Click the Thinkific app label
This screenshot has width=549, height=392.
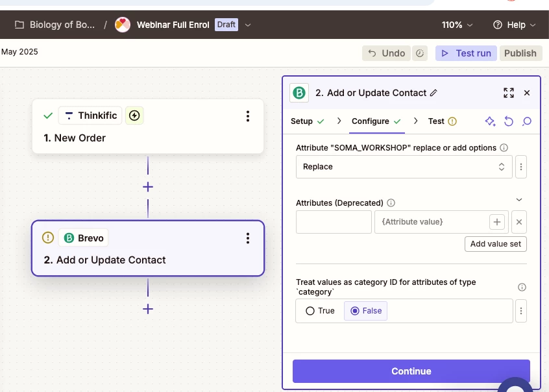[x=90, y=116]
